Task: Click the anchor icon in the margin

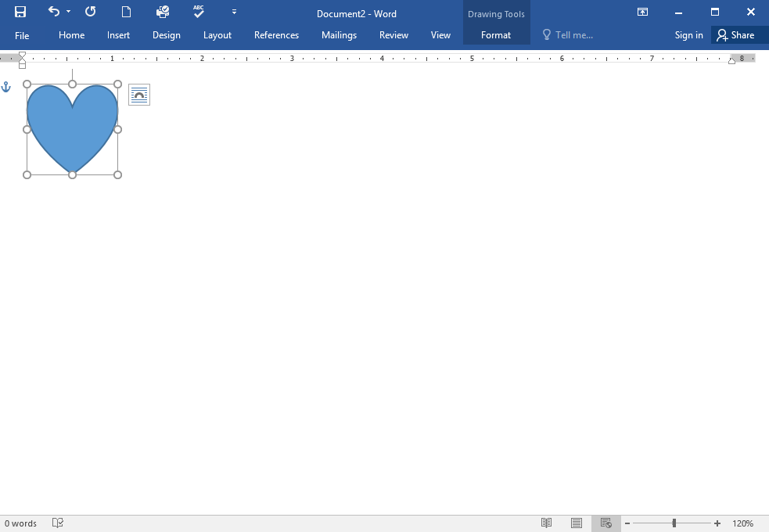Action: (6, 88)
